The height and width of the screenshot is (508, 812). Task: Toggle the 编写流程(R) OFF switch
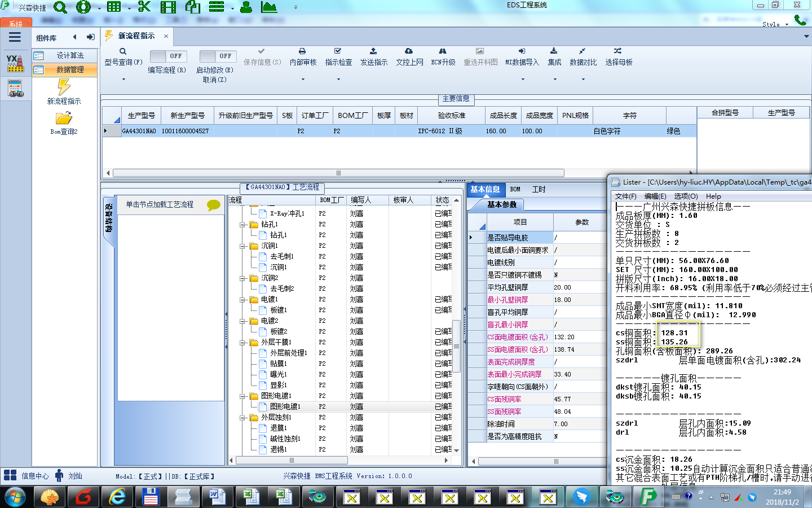pyautogui.click(x=170, y=56)
